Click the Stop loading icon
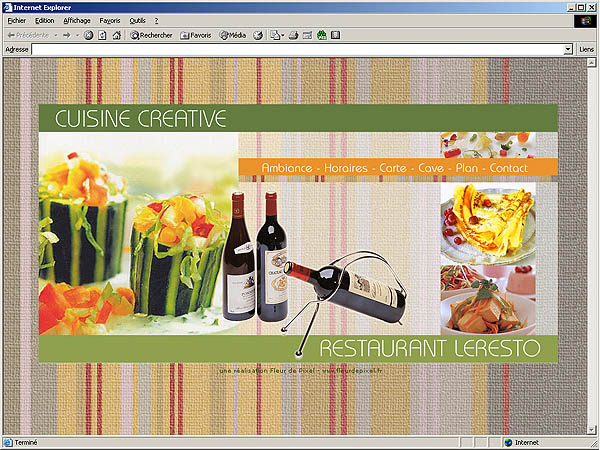Screen dimensions: 600x450 click(88, 35)
